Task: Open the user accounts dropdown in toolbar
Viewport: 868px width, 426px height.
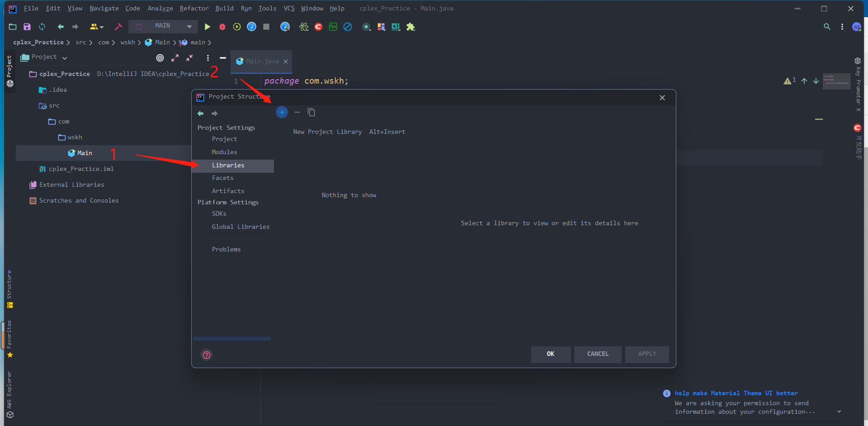Action: [x=97, y=27]
